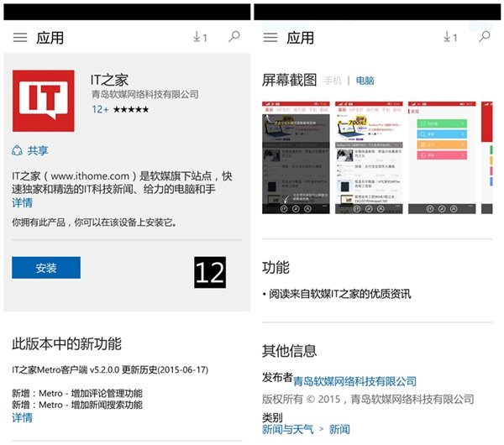This screenshot has height=445, width=504.
Task: Click 屏幕截图 section heading
Action: pyautogui.click(x=289, y=80)
